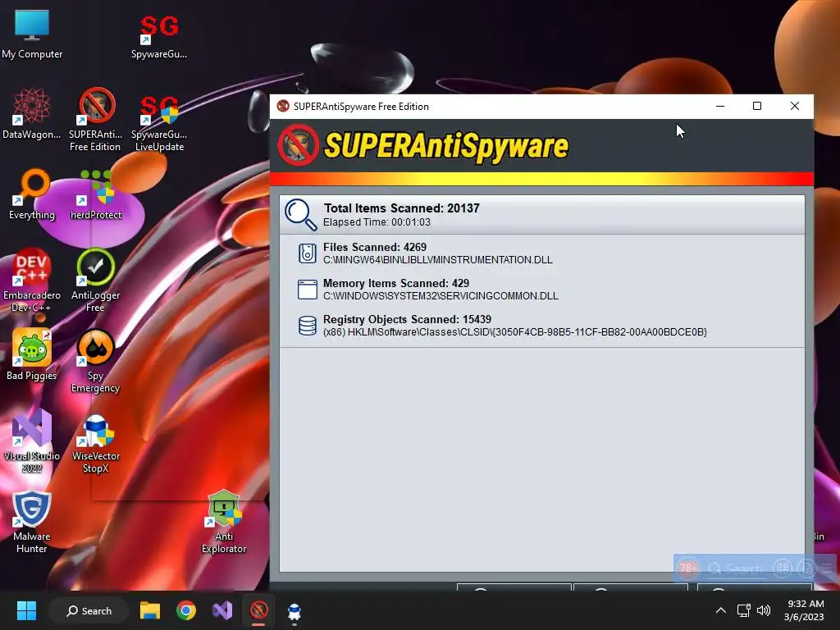
Task: Minimize the SUPERAntiSpyware window
Action: [x=720, y=106]
